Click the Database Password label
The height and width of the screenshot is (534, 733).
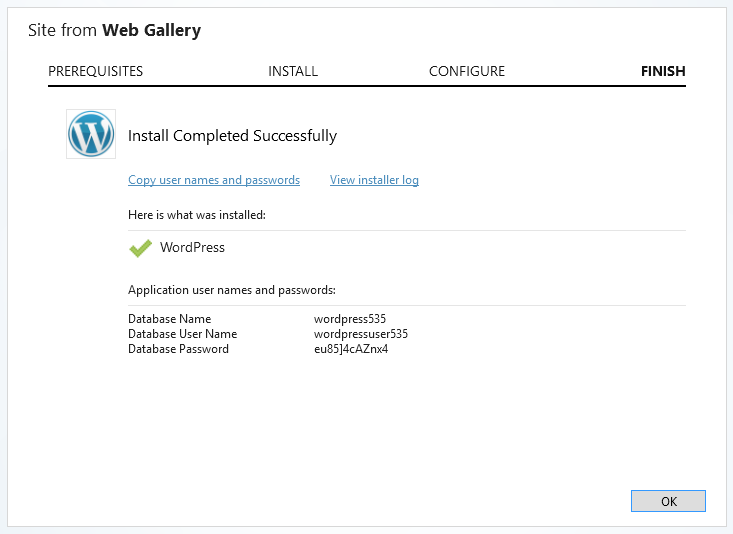point(178,349)
